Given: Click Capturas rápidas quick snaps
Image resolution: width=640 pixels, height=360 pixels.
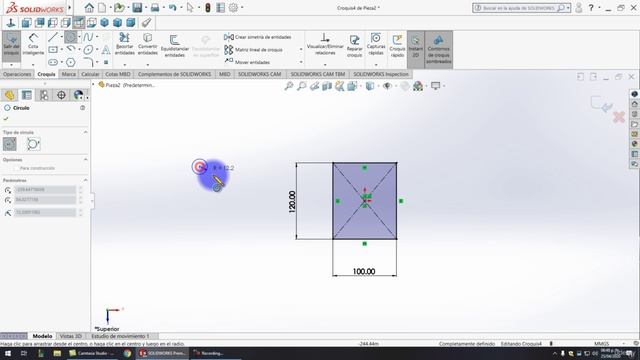Looking at the screenshot, I should (376, 44).
